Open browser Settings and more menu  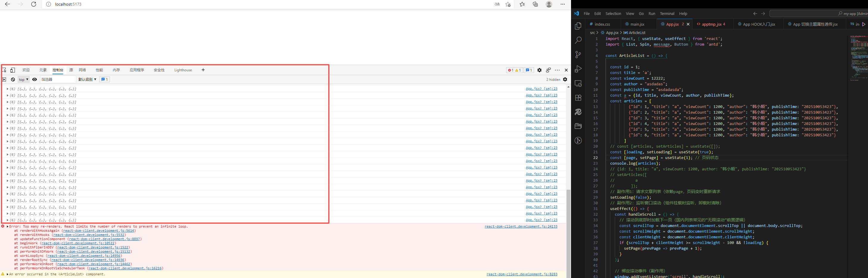coord(562,4)
